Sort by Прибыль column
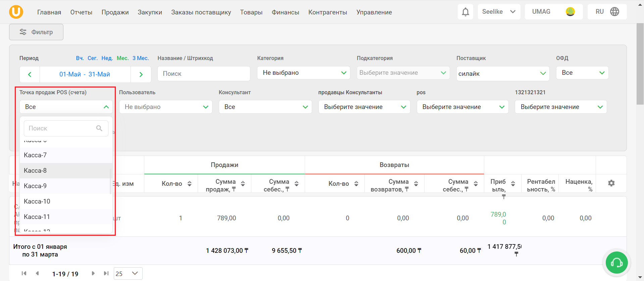644x281 pixels. coord(513,184)
